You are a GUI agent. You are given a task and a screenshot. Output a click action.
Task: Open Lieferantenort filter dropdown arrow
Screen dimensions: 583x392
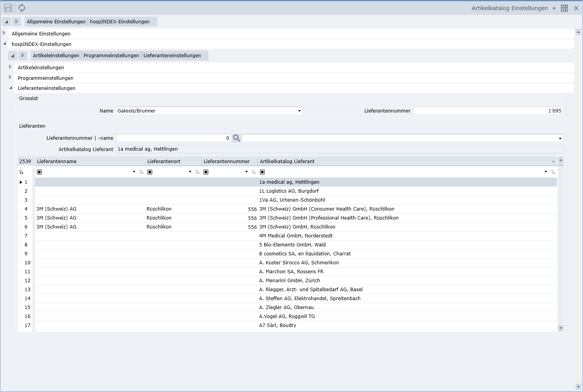(190, 172)
